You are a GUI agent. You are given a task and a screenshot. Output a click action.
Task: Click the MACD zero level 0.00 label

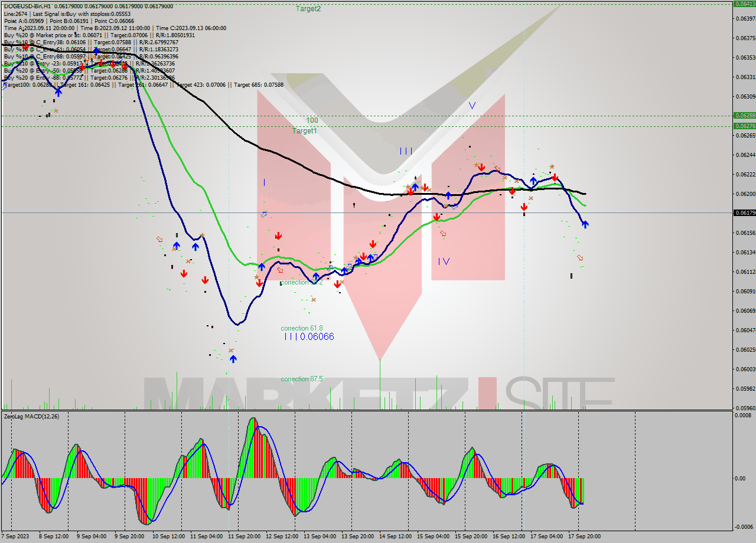(x=740, y=478)
